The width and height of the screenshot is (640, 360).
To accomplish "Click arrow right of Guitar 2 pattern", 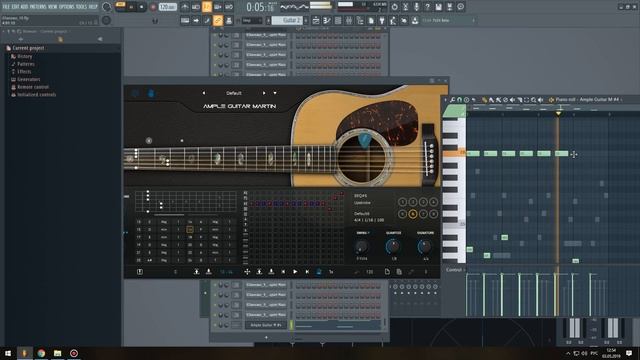I will [x=306, y=20].
